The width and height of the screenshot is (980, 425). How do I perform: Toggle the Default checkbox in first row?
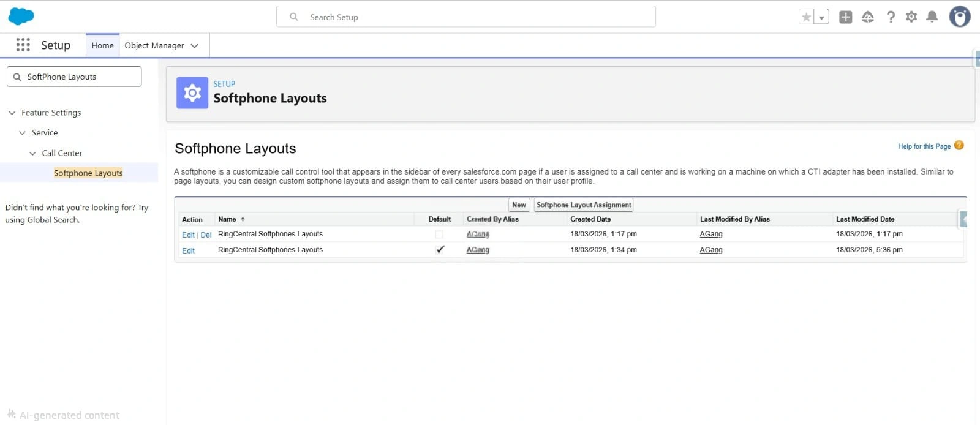pos(439,235)
